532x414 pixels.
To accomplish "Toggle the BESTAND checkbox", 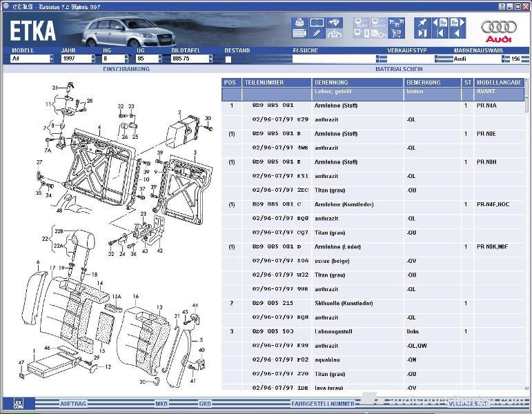I will (x=228, y=59).
